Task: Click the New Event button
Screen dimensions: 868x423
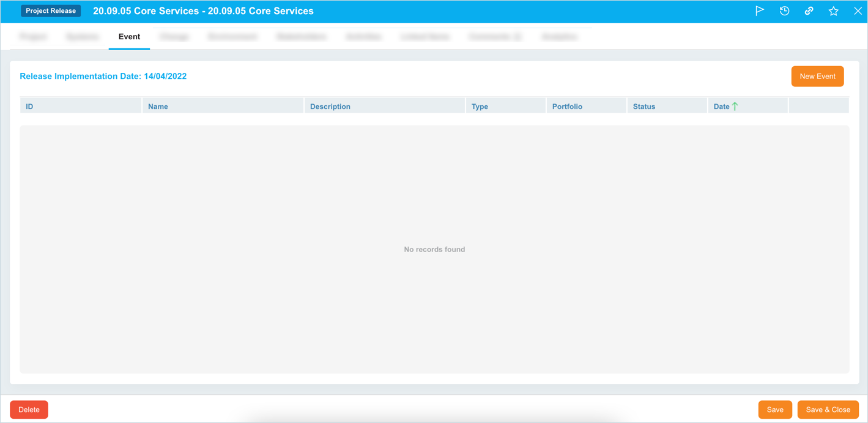Action: [817, 77]
